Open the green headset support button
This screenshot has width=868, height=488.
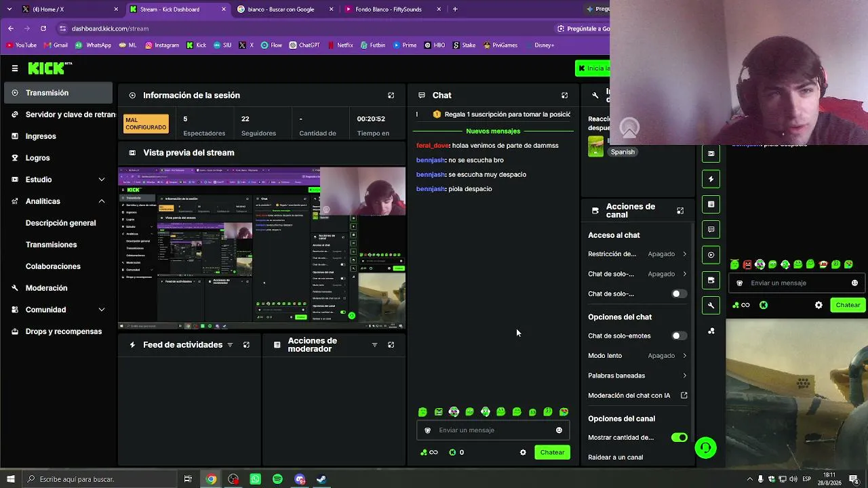point(705,448)
